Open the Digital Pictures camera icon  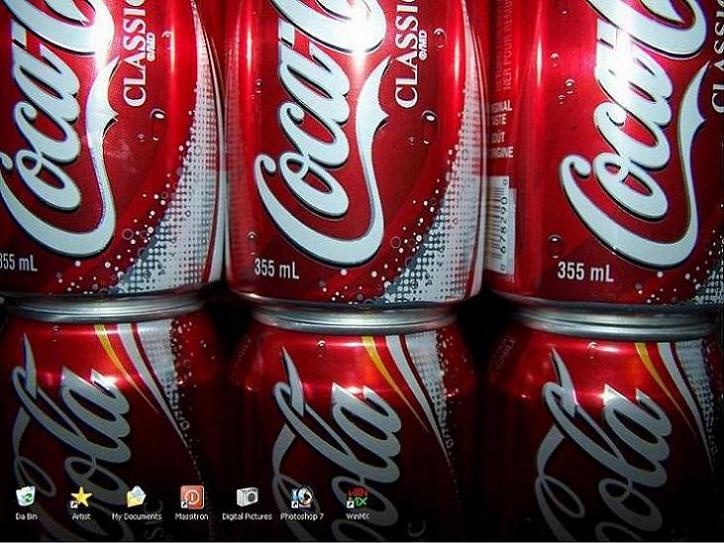[x=247, y=497]
